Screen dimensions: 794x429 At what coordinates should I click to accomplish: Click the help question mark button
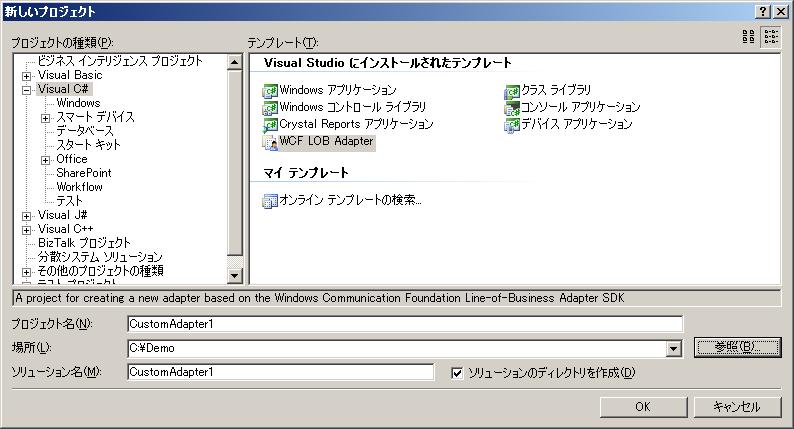[x=763, y=12]
